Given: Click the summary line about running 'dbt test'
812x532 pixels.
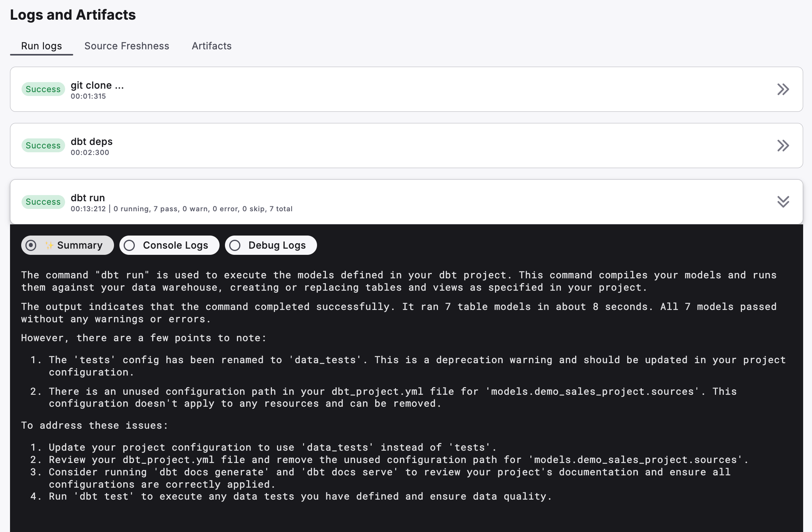Looking at the screenshot, I should pyautogui.click(x=300, y=497).
